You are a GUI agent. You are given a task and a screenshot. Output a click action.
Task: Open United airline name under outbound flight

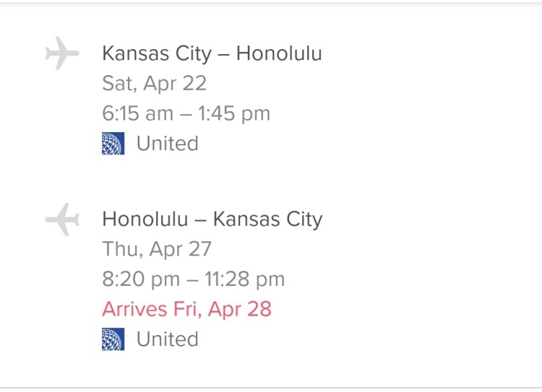click(x=168, y=144)
